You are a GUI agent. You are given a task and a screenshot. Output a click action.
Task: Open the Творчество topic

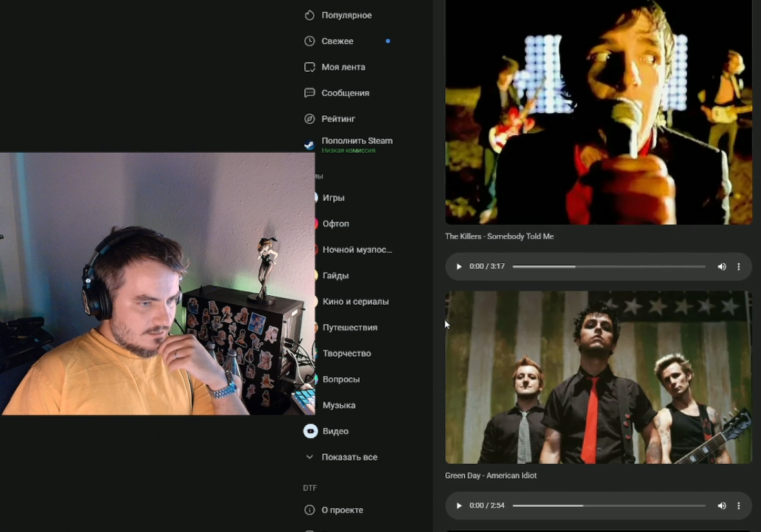click(347, 353)
